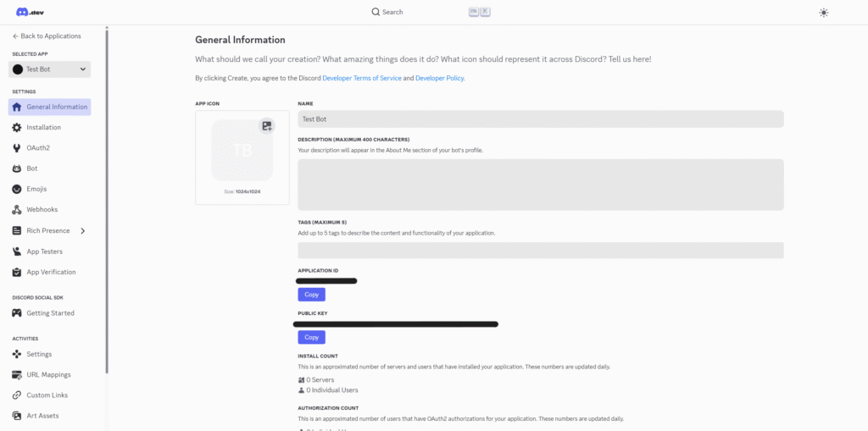Click the Getting Started gamepad icon
868x431 pixels.
click(17, 313)
